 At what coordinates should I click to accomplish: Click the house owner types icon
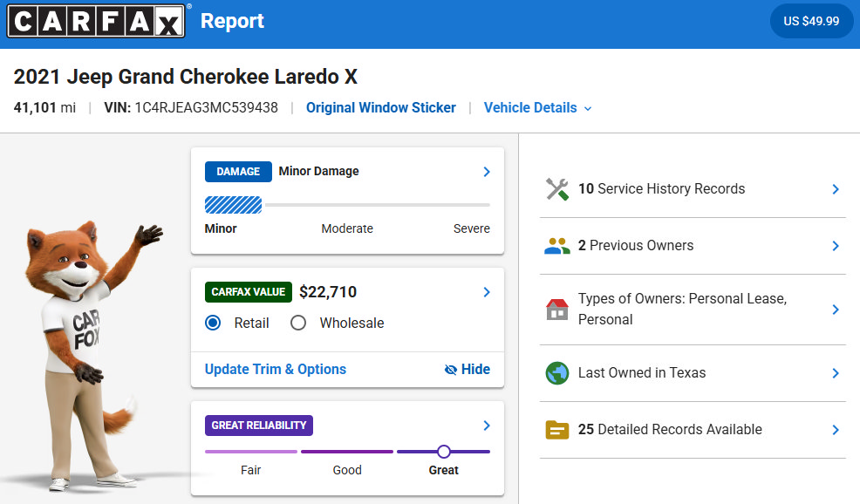point(556,310)
